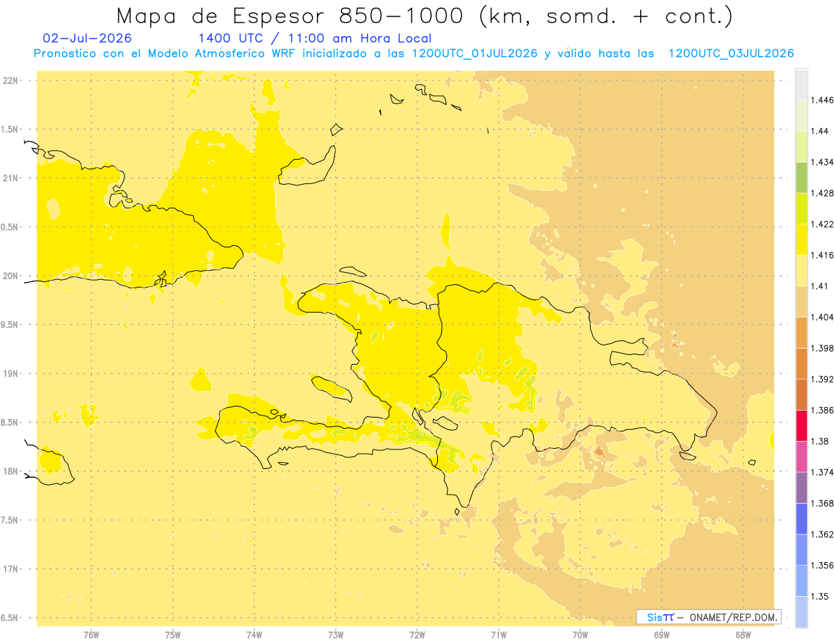Click the colorbar value '1.386'
The width and height of the screenshot is (834, 644).
[821, 410]
